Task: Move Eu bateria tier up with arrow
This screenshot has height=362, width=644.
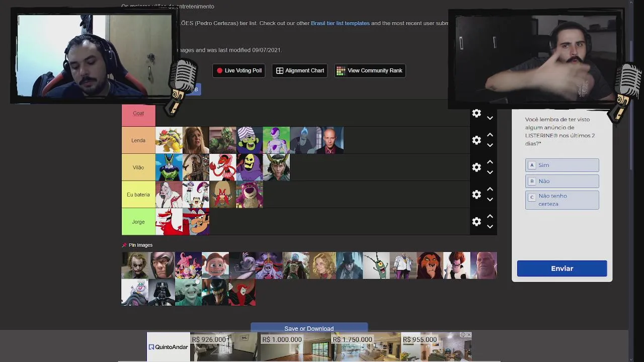Action: [490, 189]
